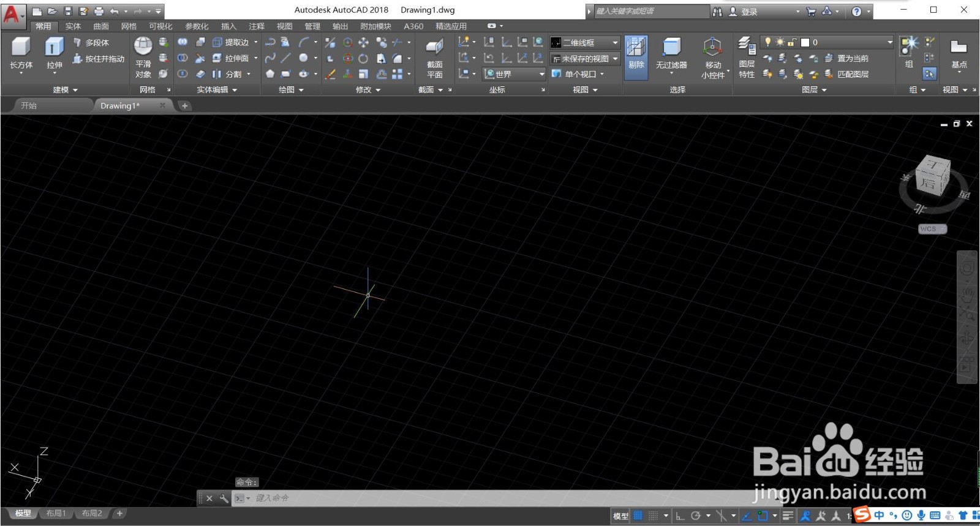
Task: Expand the 实体编辑 panel
Action: click(x=217, y=90)
